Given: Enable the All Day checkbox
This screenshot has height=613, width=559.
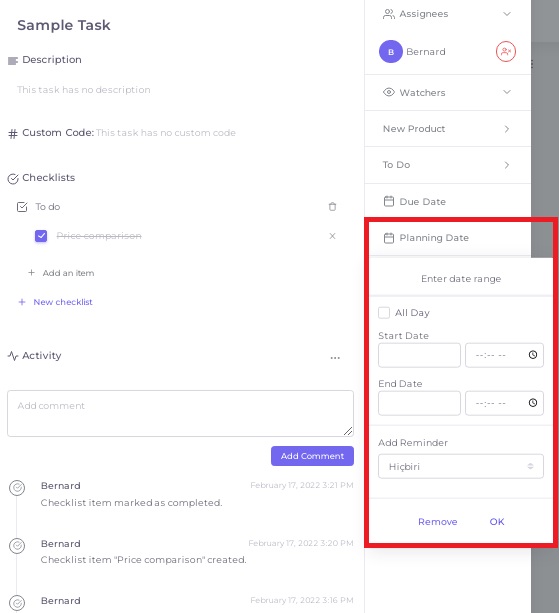Looking at the screenshot, I should 384,313.
